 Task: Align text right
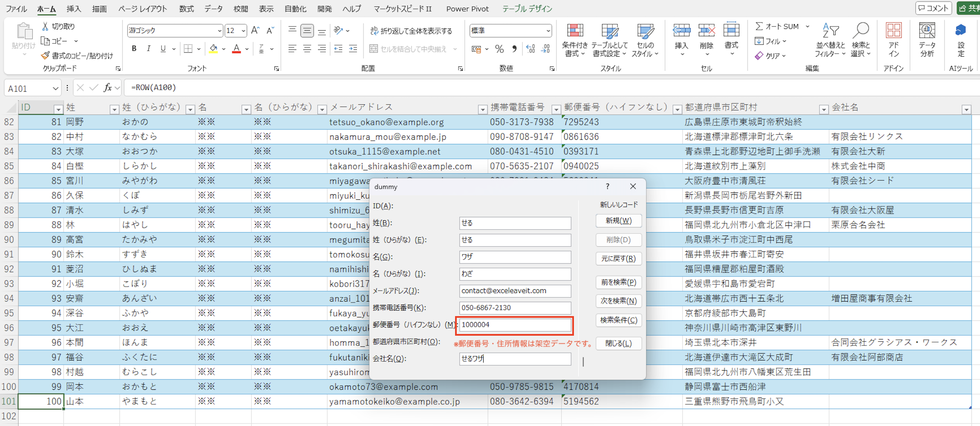pyautogui.click(x=322, y=49)
